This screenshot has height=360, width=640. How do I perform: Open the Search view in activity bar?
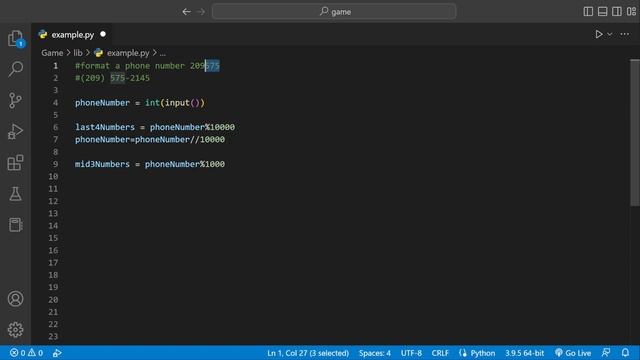pyautogui.click(x=16, y=69)
